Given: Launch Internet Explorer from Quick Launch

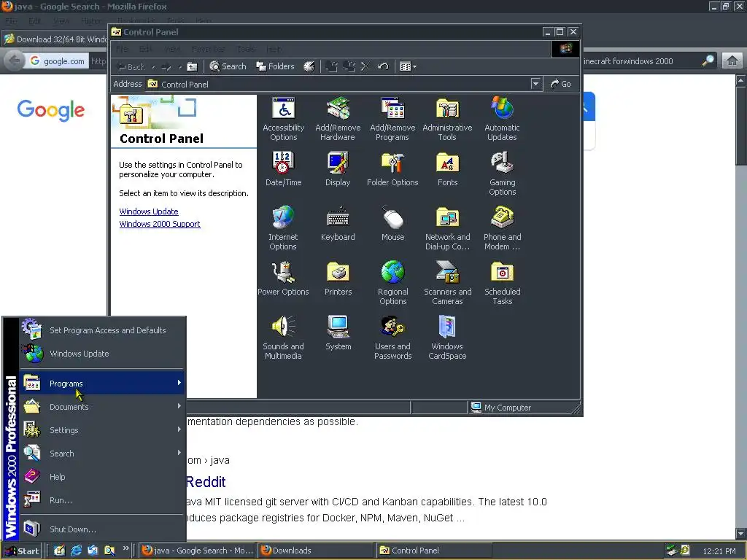Looking at the screenshot, I should coord(76,551).
